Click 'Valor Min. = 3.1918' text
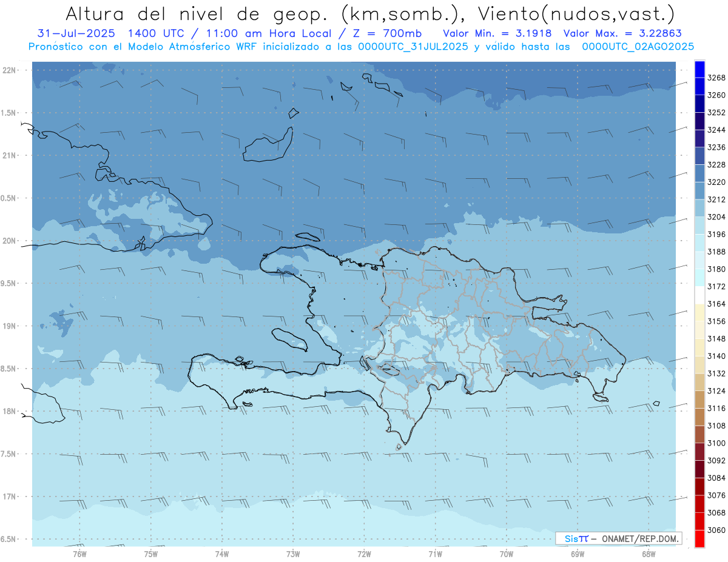 (x=497, y=33)
